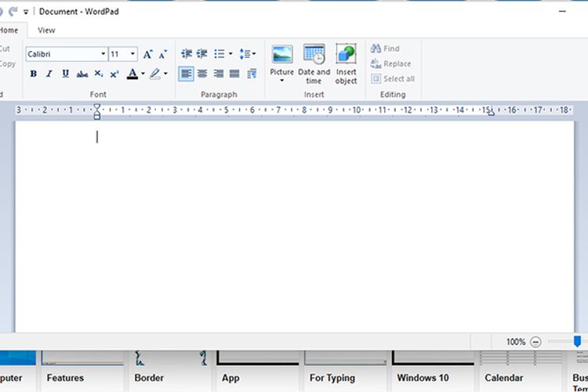
Task: Switch to the View tab
Action: click(x=46, y=31)
